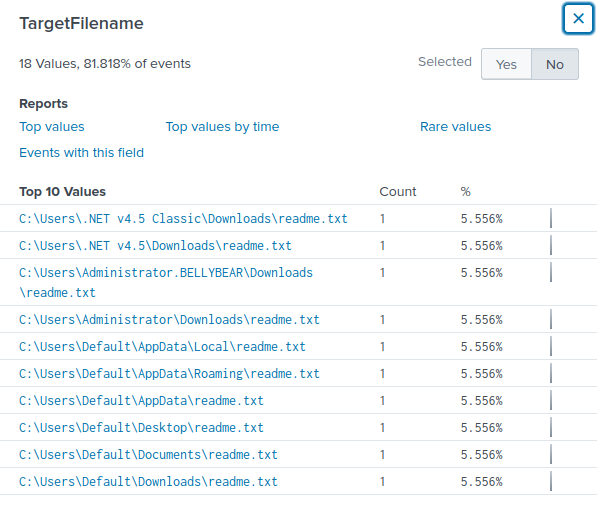Click 5.556% in the Default\Desktop row
Image resolution: width=598 pixels, height=506 pixels.
pos(482,428)
